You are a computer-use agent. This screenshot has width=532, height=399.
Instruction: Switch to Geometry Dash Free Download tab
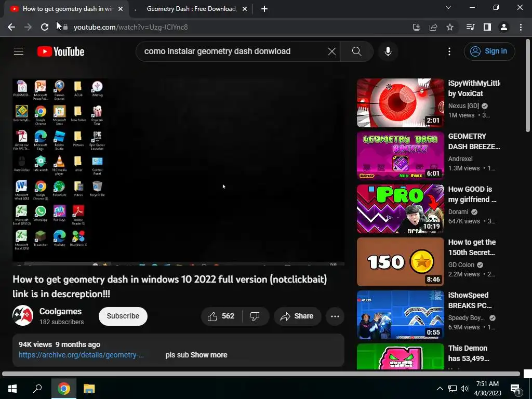192,9
